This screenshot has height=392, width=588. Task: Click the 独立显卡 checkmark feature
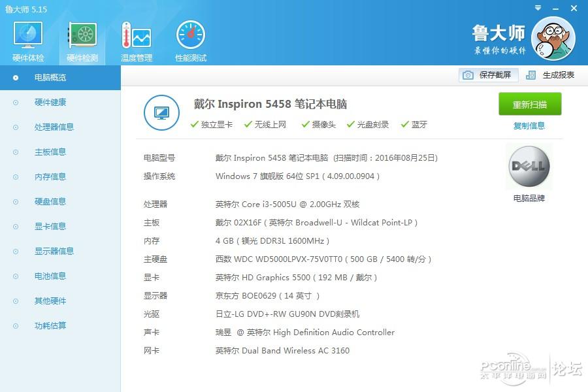212,125
